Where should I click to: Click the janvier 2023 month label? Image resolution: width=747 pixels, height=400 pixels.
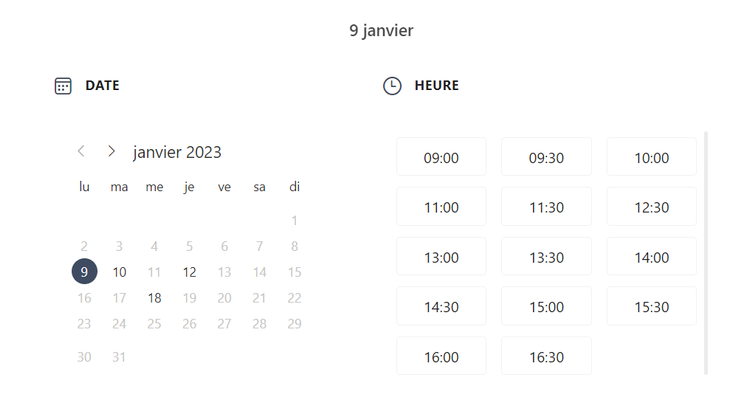(x=177, y=152)
